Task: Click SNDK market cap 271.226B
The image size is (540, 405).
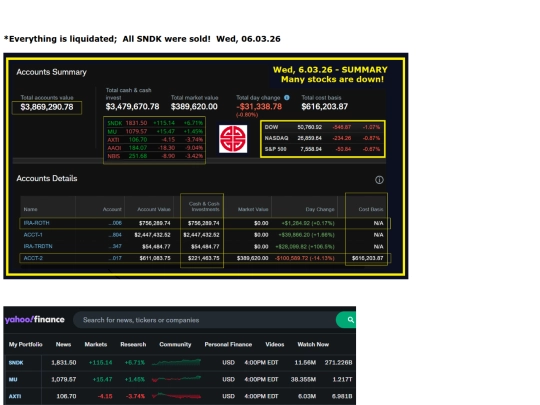Action: click(x=339, y=363)
